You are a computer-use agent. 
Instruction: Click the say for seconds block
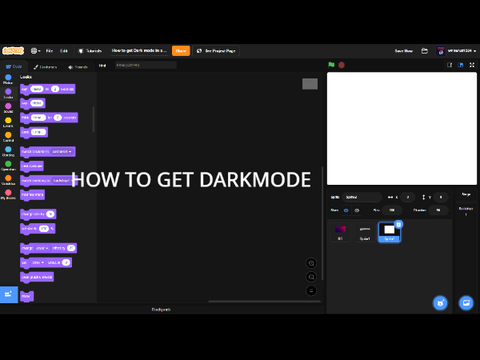point(48,89)
